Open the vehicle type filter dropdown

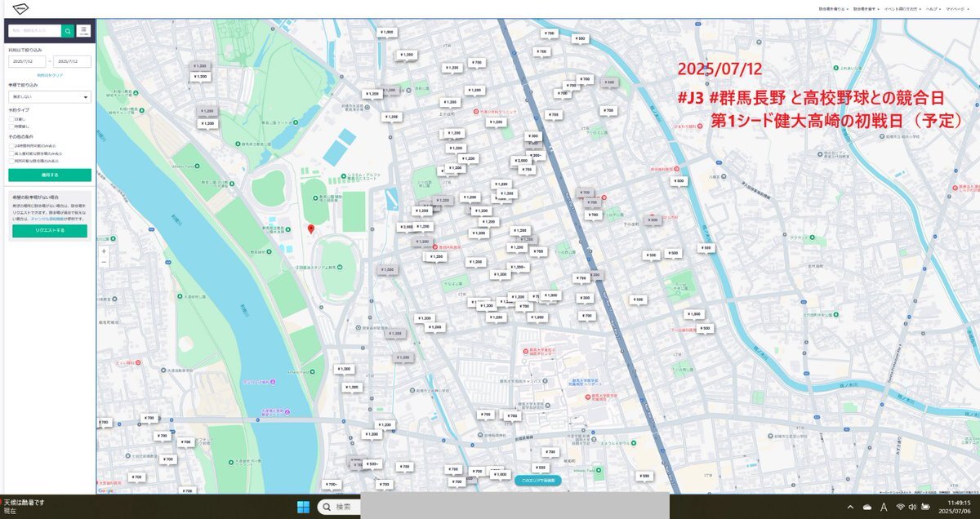(50, 97)
